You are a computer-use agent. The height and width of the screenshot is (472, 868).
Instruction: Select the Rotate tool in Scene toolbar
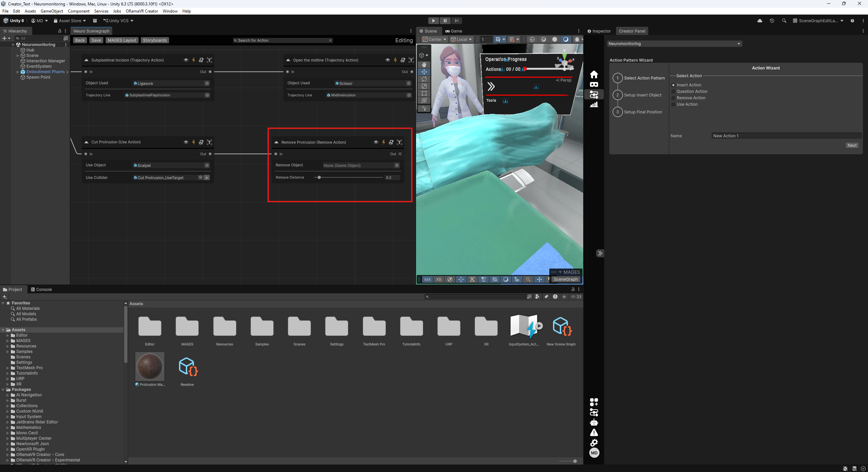(x=424, y=79)
